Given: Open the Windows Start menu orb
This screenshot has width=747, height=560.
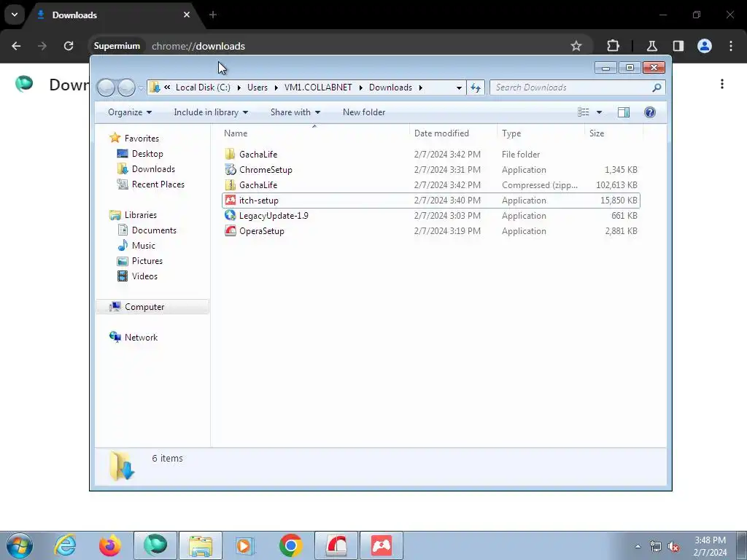Looking at the screenshot, I should [x=20, y=545].
